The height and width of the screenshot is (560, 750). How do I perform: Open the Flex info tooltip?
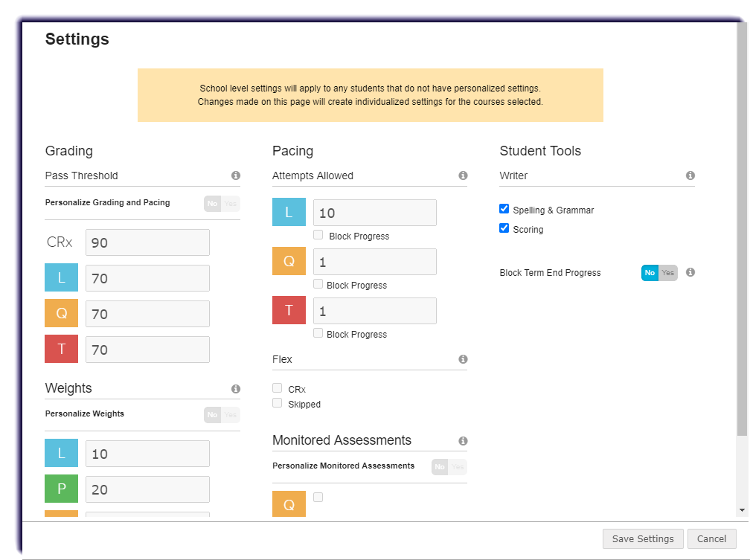point(463,359)
